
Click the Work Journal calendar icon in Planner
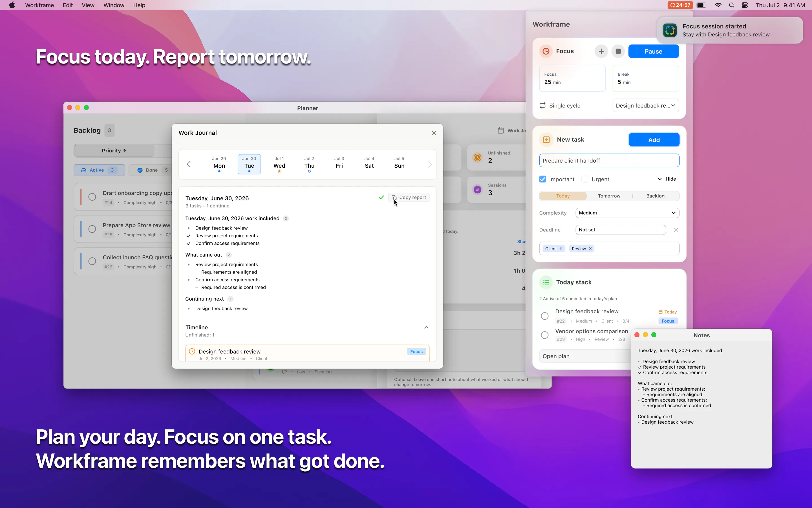coord(501,130)
